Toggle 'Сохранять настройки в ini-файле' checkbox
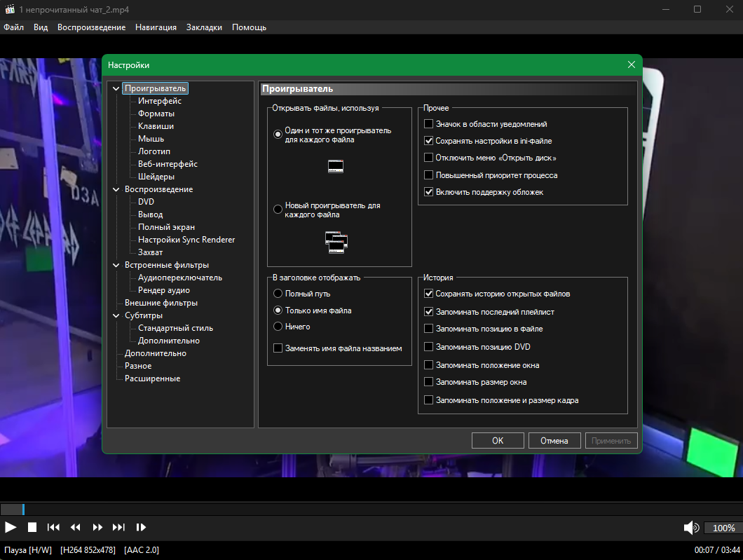Screen dimensions: 743x560 (x=428, y=141)
